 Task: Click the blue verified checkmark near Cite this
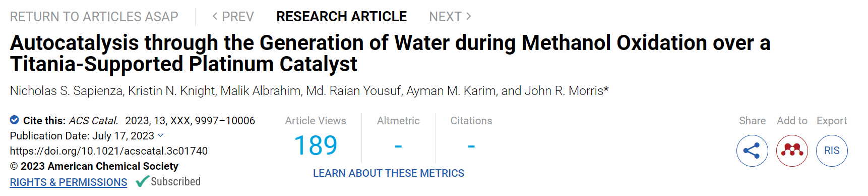[15, 120]
